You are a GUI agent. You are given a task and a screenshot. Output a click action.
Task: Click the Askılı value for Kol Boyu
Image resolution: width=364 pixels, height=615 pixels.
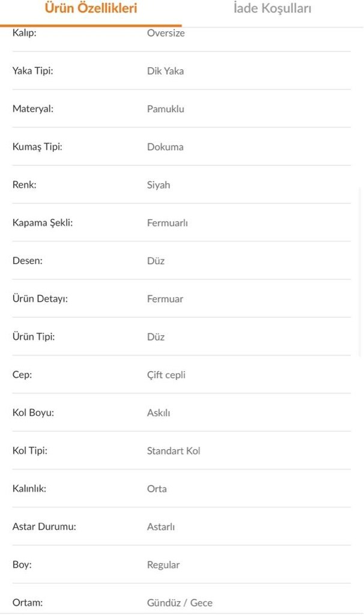pyautogui.click(x=159, y=413)
